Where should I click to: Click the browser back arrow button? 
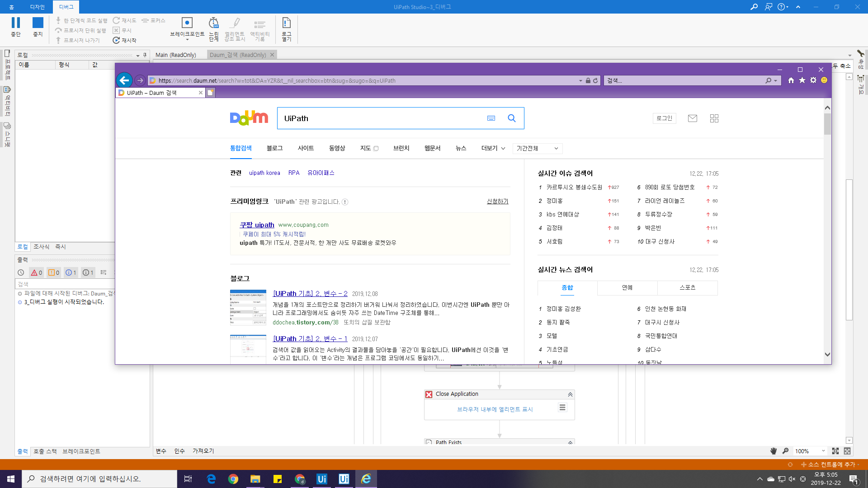(124, 80)
